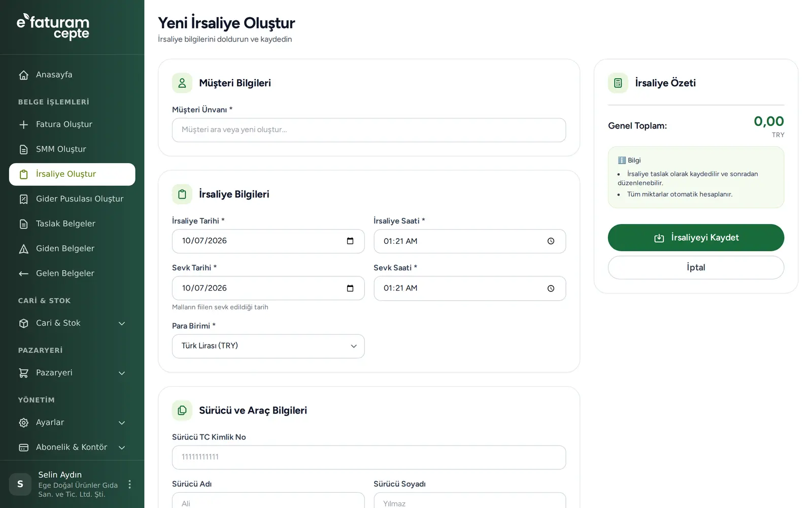Open Taslak Belgeler list
The image size is (812, 508).
click(x=72, y=224)
